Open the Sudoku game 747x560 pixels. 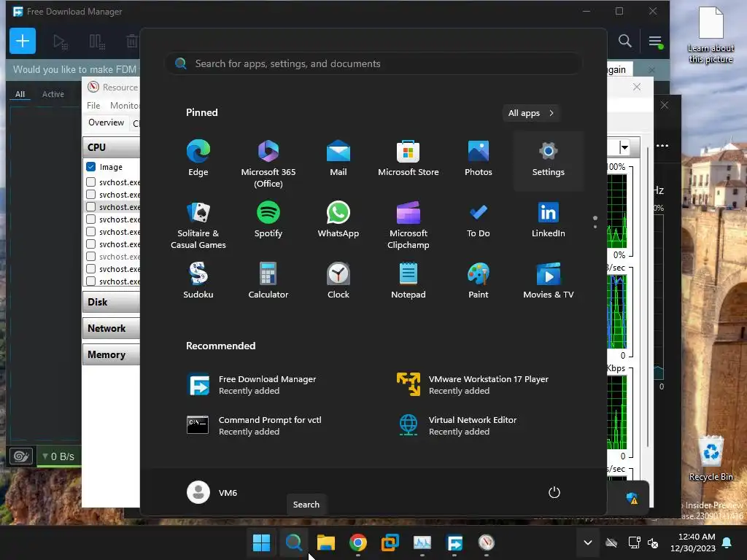(x=198, y=281)
